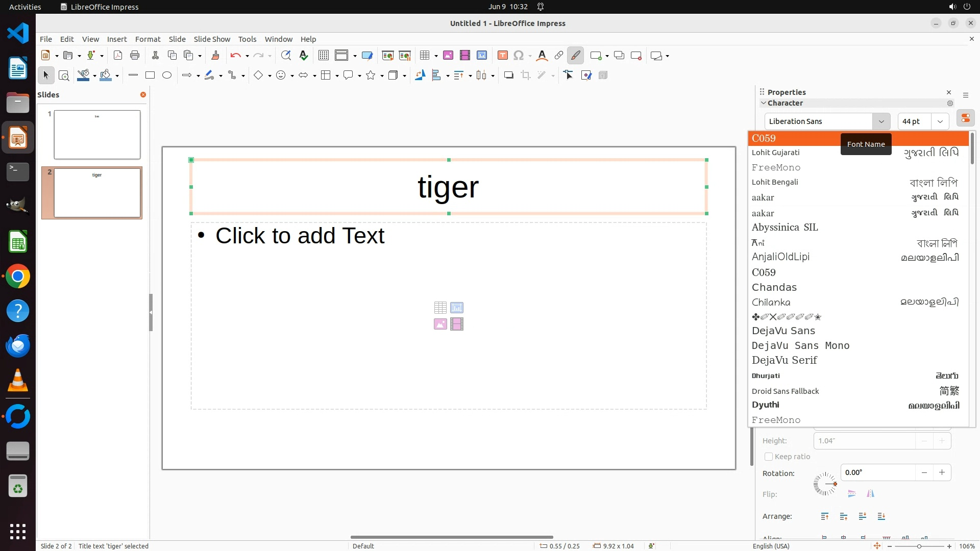Click the Insert Special Character icon

[x=519, y=56]
